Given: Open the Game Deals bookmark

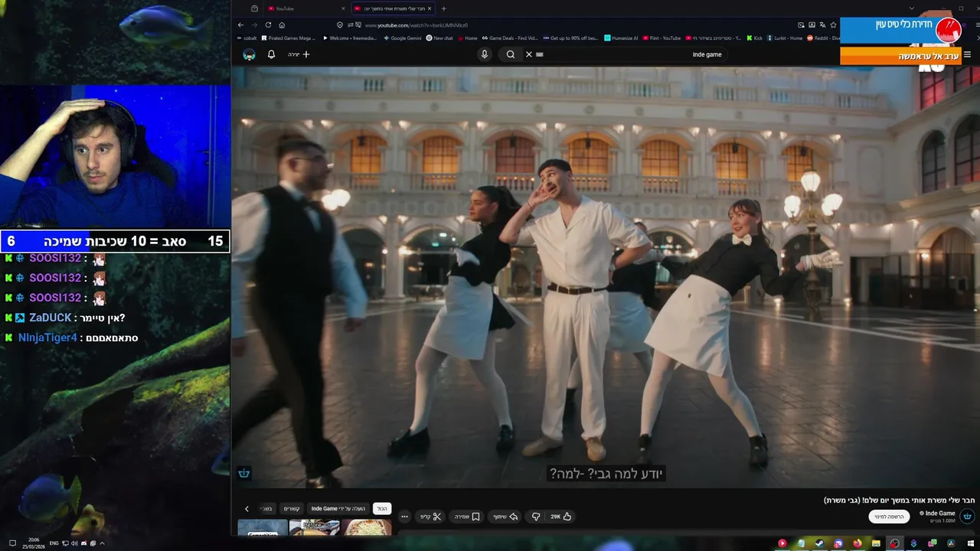Looking at the screenshot, I should pos(509,37).
